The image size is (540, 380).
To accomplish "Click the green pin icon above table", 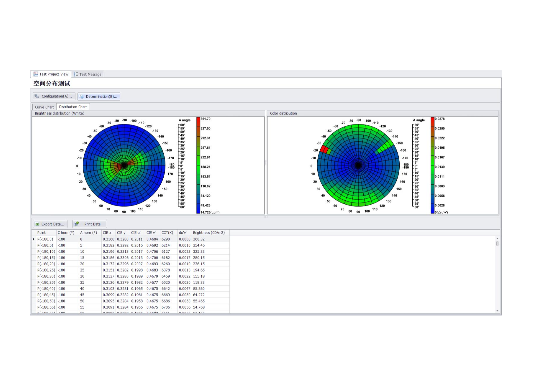I will point(77,224).
